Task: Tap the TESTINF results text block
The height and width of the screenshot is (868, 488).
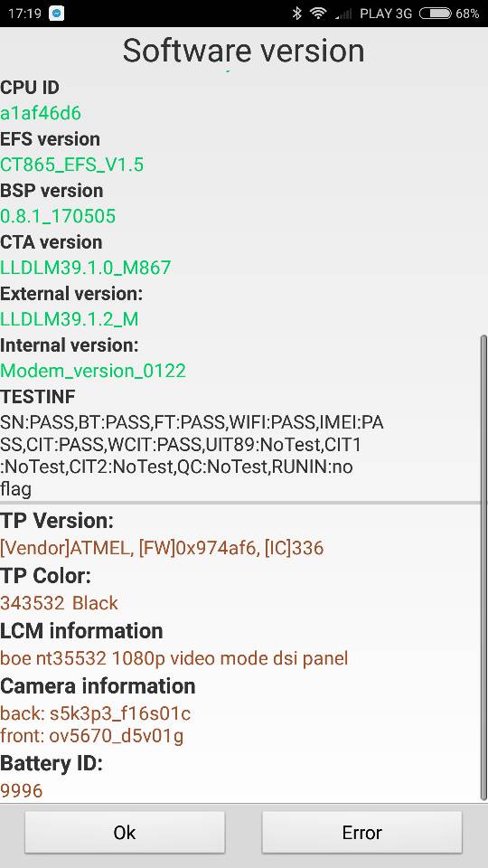Action: (192, 456)
